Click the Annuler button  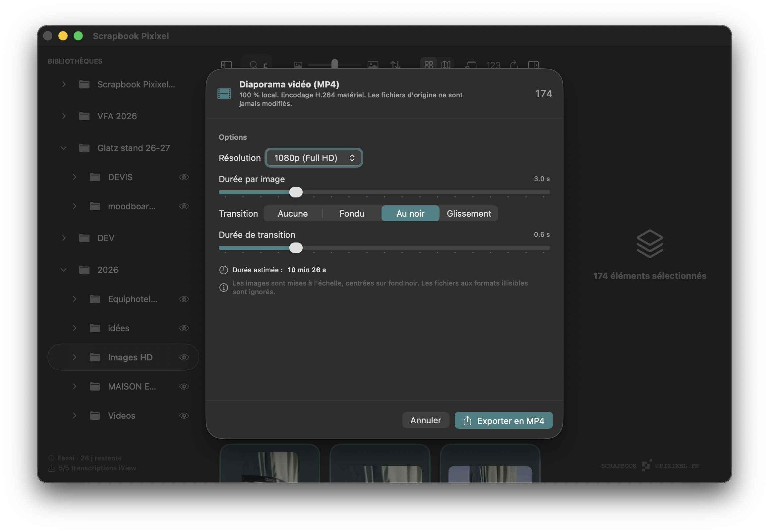coord(426,420)
